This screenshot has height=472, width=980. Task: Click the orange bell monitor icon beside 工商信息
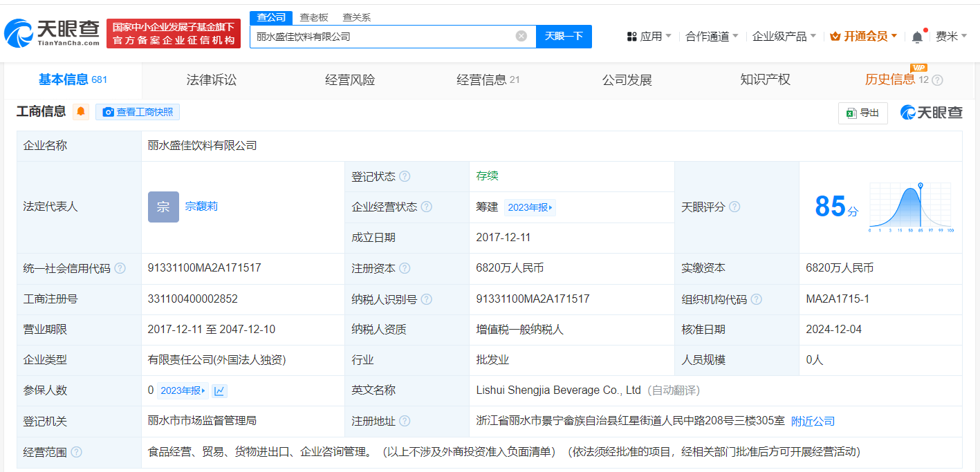pos(82,112)
